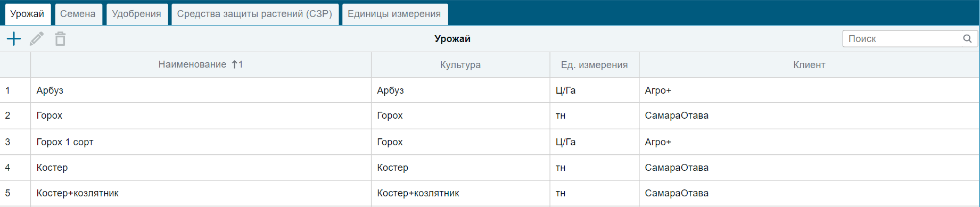
Task: Click the sort arrow in Наименование header
Action: click(235, 64)
